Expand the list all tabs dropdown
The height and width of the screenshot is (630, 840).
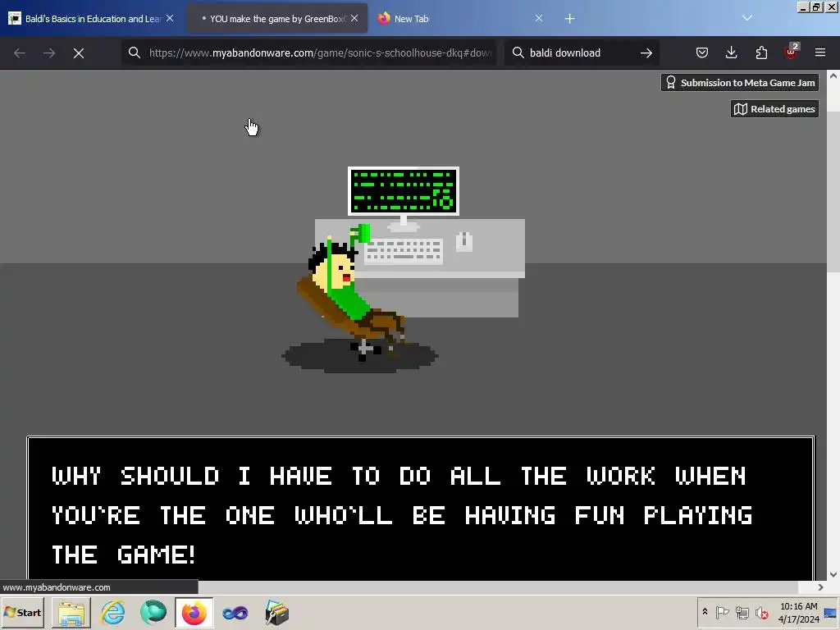tap(747, 18)
